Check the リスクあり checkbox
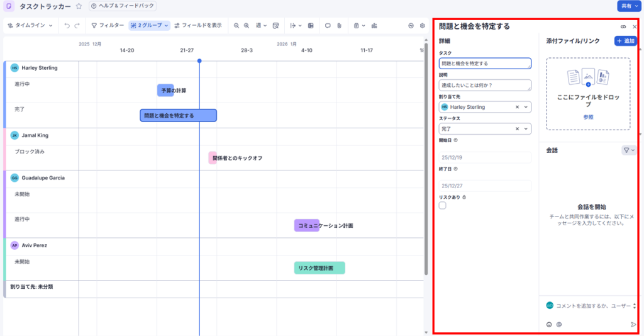The height and width of the screenshot is (336, 644). [443, 205]
